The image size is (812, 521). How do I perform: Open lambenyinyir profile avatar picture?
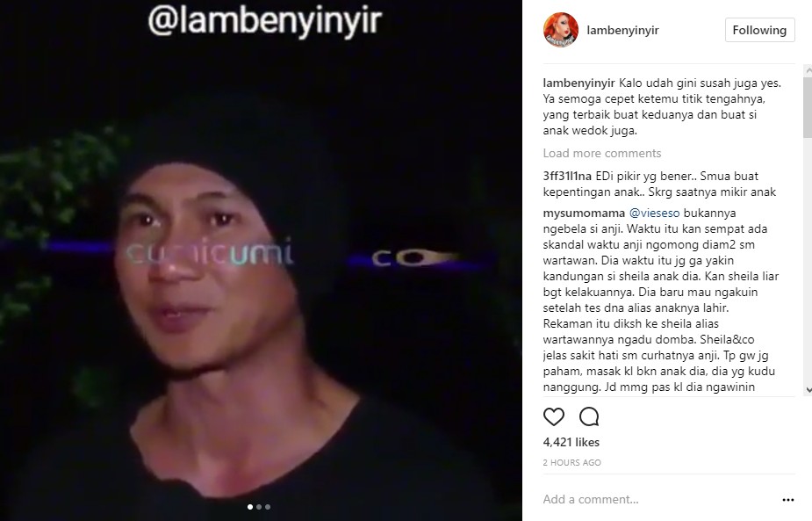[560, 30]
